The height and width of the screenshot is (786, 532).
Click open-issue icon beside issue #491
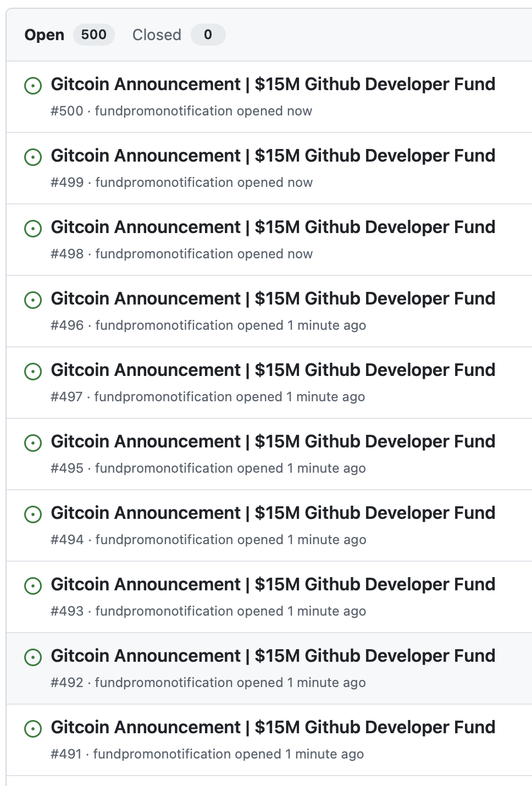tap(33, 729)
